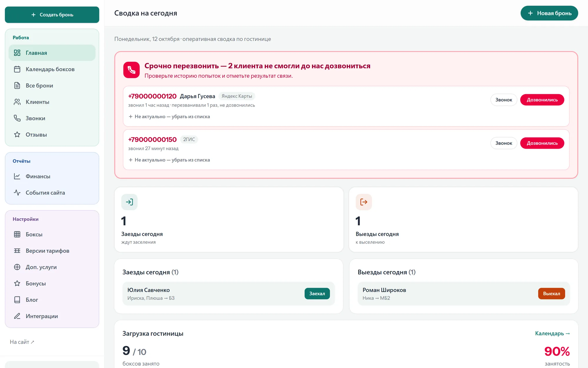Click the star icon beside Бонусы
Screen dimensions: 588x368
tap(17, 283)
